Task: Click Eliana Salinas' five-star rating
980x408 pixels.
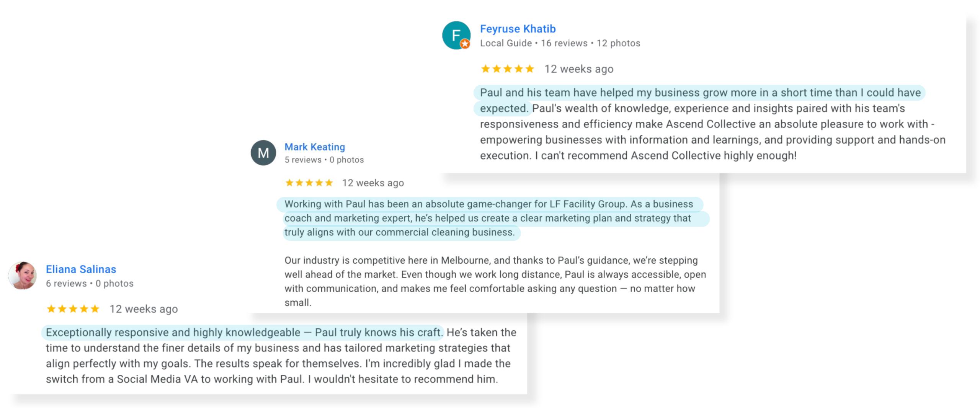Action: click(x=73, y=308)
